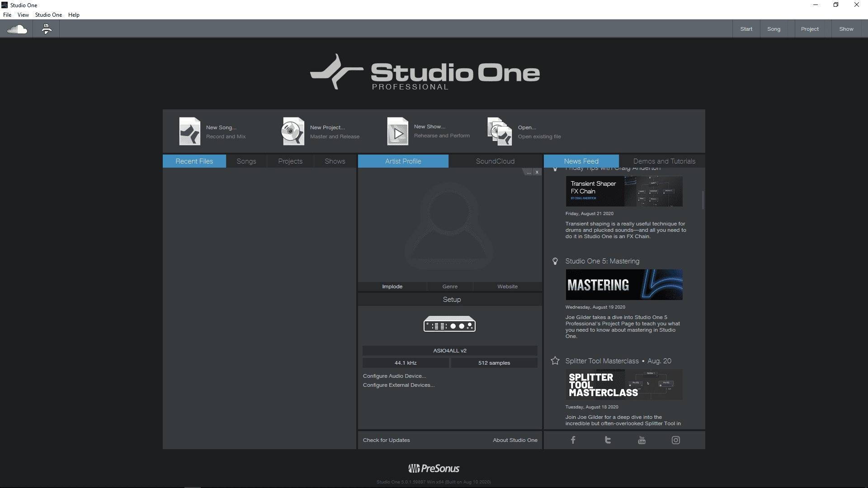The image size is (868, 488).
Task: Click 'Tuesday, August 18 2020' date text
Action: pyautogui.click(x=592, y=407)
